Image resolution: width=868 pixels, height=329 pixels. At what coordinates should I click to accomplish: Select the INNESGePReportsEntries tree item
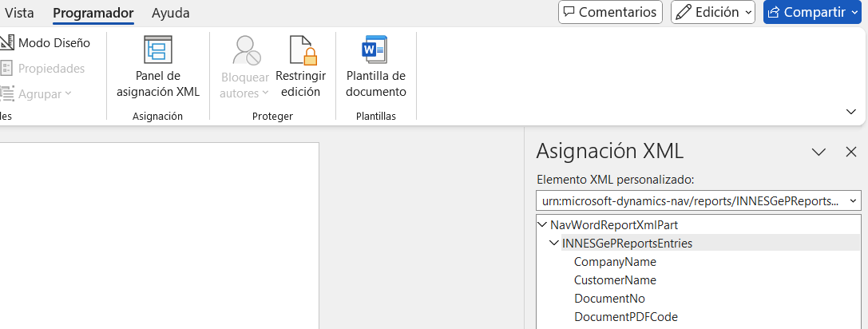pos(627,244)
